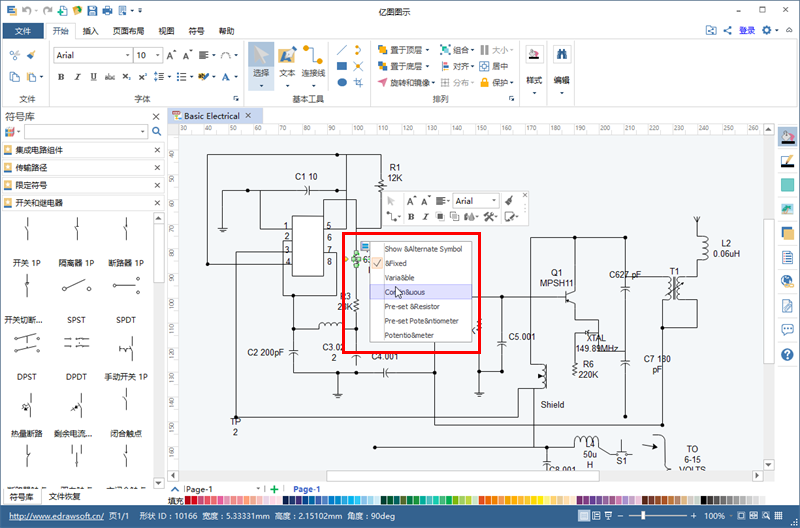Open the share icon at top right

tap(728, 31)
